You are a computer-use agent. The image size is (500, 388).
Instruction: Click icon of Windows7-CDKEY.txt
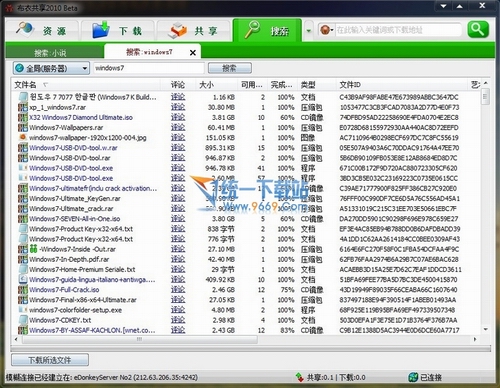pyautogui.click(x=23, y=320)
